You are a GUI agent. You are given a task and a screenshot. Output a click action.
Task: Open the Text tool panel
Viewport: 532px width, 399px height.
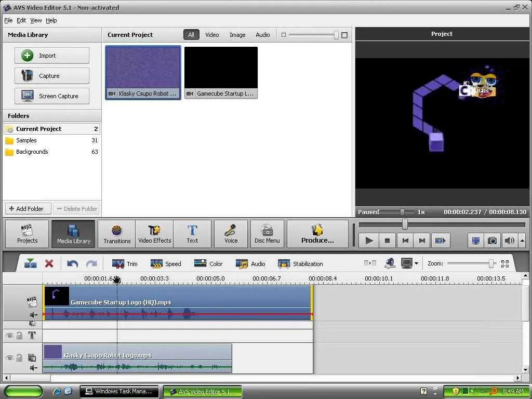(192, 234)
